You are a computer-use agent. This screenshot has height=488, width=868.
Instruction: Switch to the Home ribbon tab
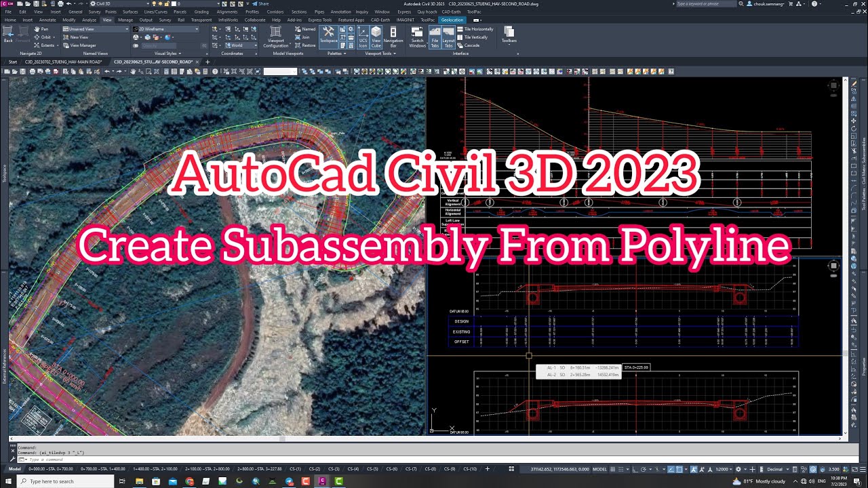coord(10,20)
